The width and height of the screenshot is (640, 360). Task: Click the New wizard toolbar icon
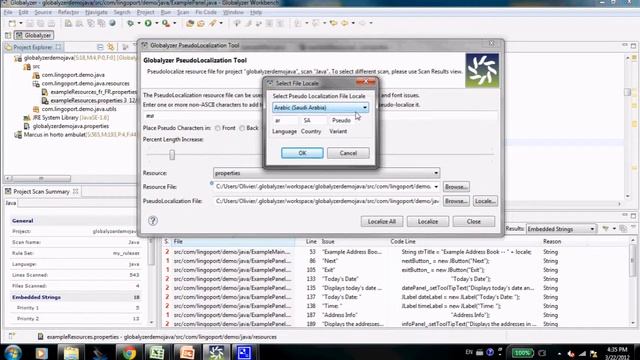12,23
